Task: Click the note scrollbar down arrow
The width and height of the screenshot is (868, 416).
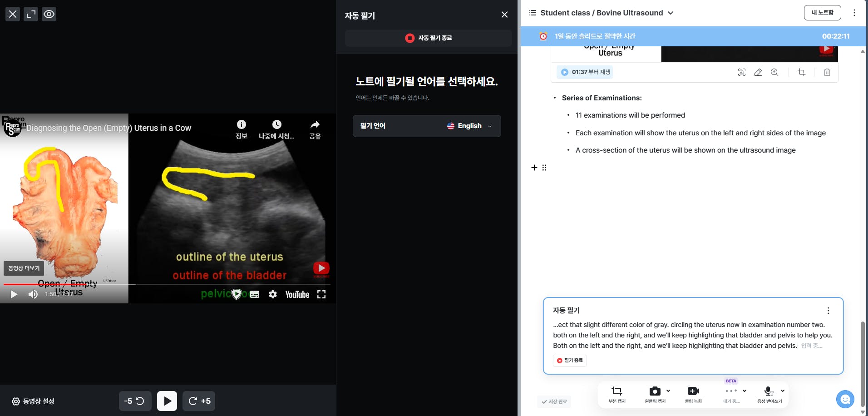Action: [863, 412]
